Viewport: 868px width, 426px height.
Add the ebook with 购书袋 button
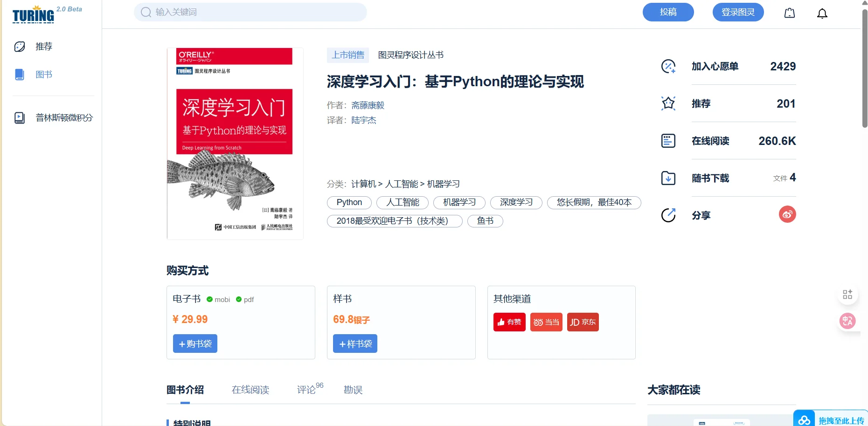(x=195, y=344)
